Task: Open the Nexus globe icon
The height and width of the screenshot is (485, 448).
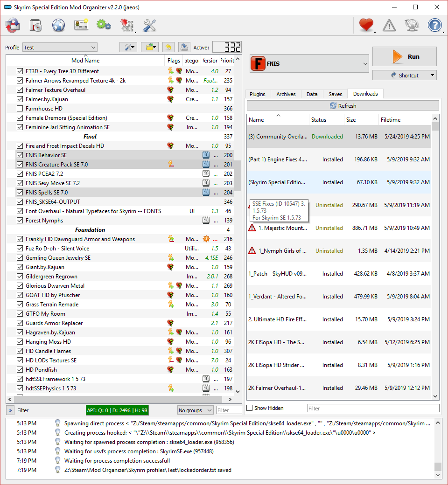Action: pos(58,25)
